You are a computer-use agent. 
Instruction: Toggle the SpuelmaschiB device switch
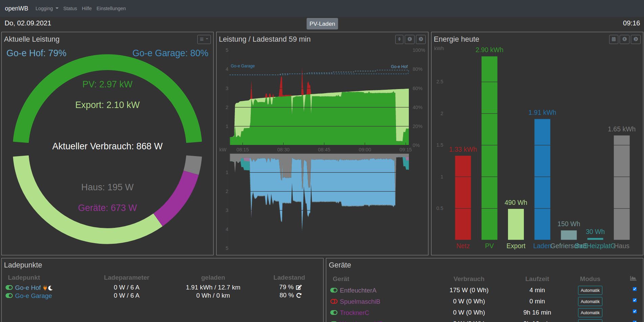(x=334, y=301)
